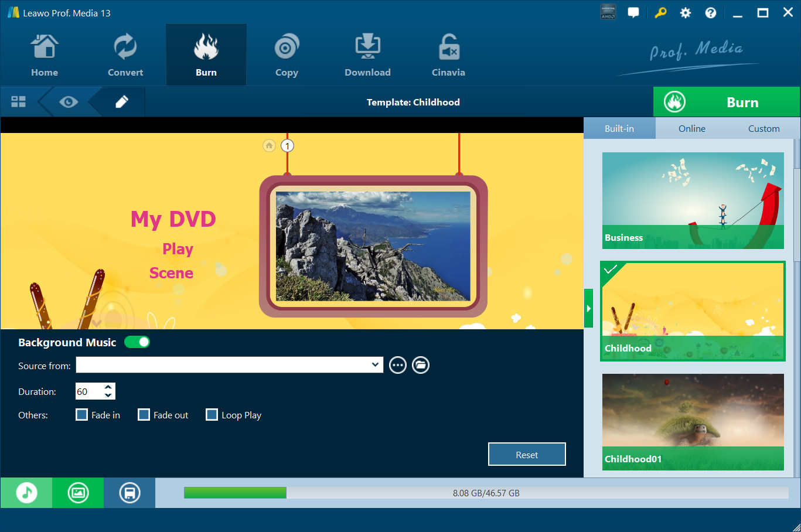Check the Loop Play option
801x532 pixels.
pos(212,415)
